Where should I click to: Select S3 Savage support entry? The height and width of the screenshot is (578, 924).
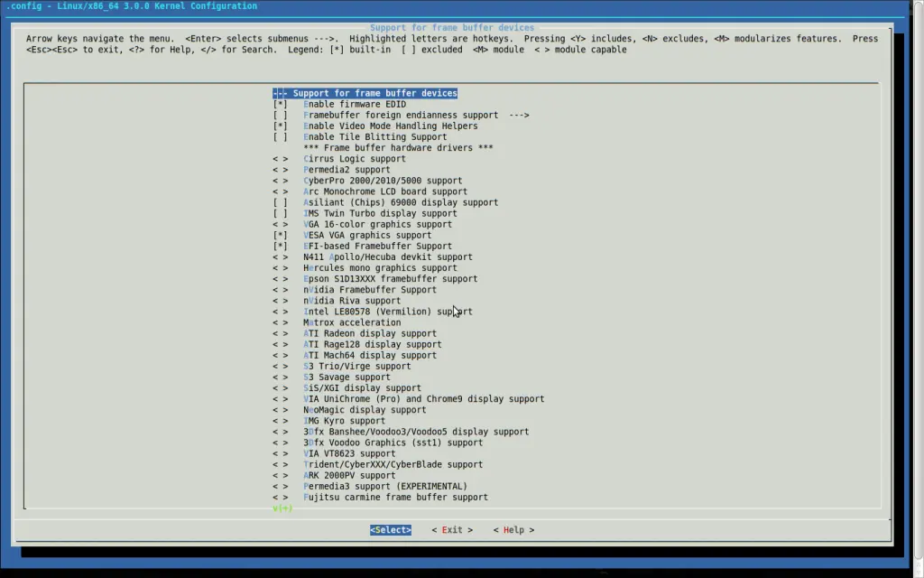click(x=346, y=377)
